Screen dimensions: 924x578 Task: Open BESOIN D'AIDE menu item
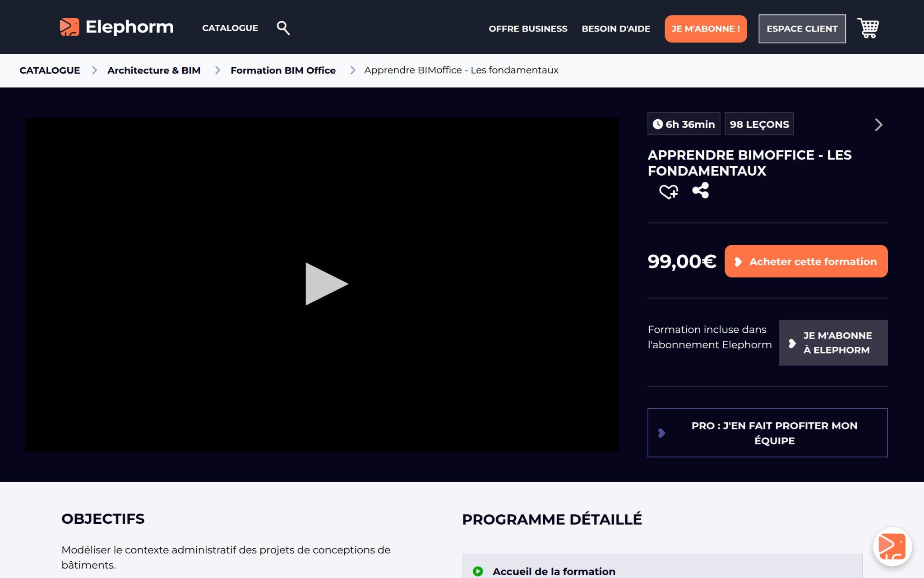(616, 28)
